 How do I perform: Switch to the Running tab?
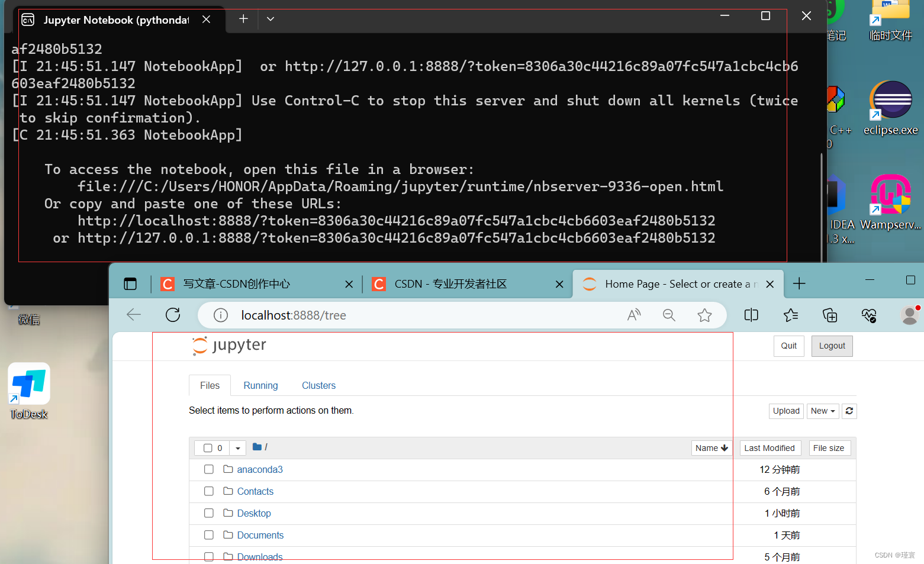coord(260,385)
